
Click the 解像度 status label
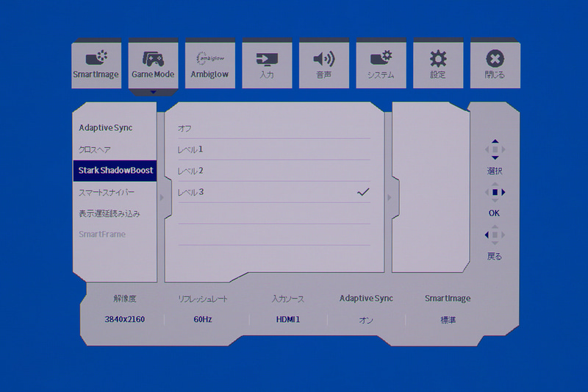click(125, 299)
